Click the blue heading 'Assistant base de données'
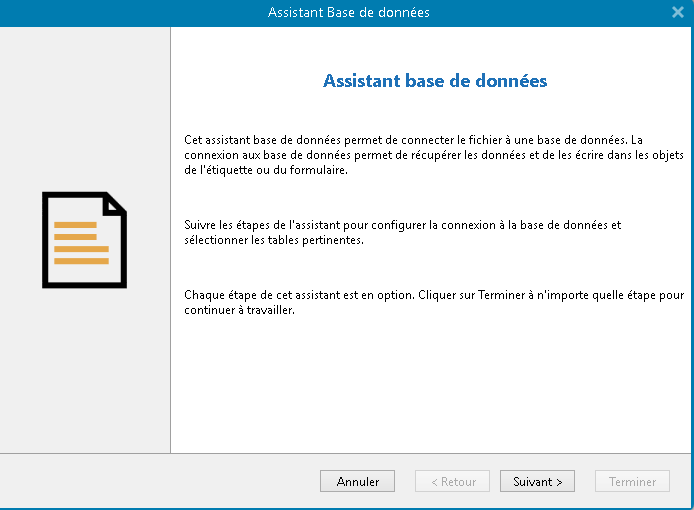The image size is (694, 510). click(435, 81)
